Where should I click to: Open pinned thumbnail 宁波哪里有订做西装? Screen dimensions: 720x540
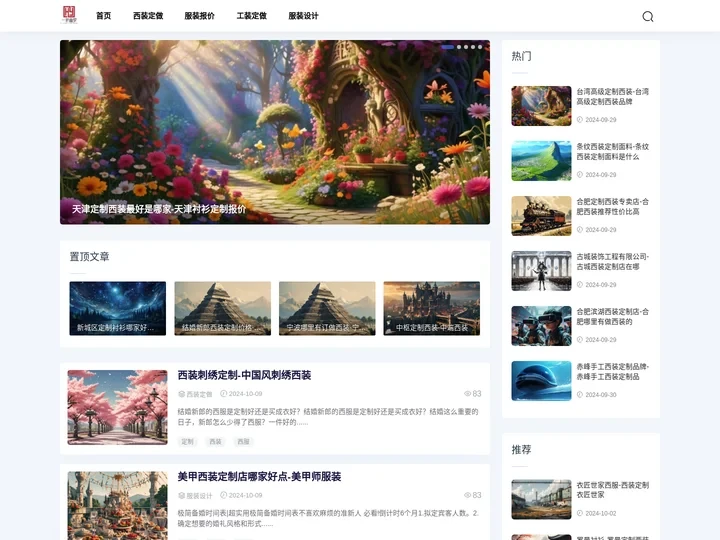pos(327,308)
